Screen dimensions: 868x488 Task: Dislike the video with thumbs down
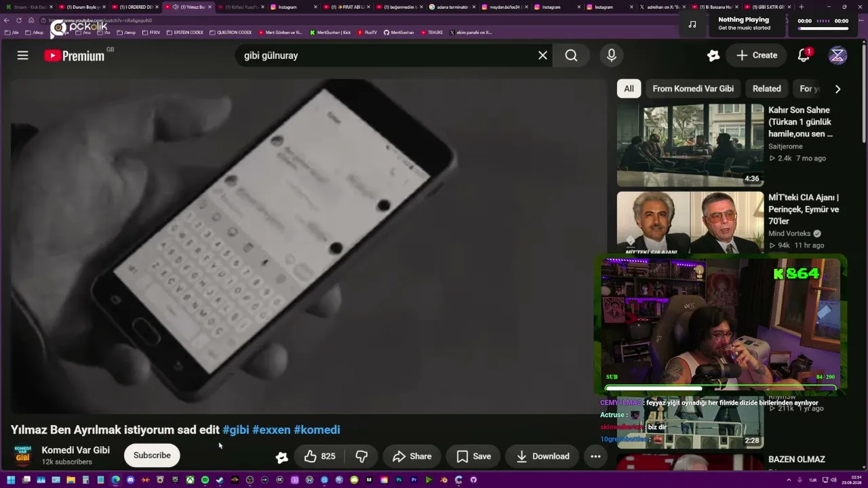(x=361, y=457)
